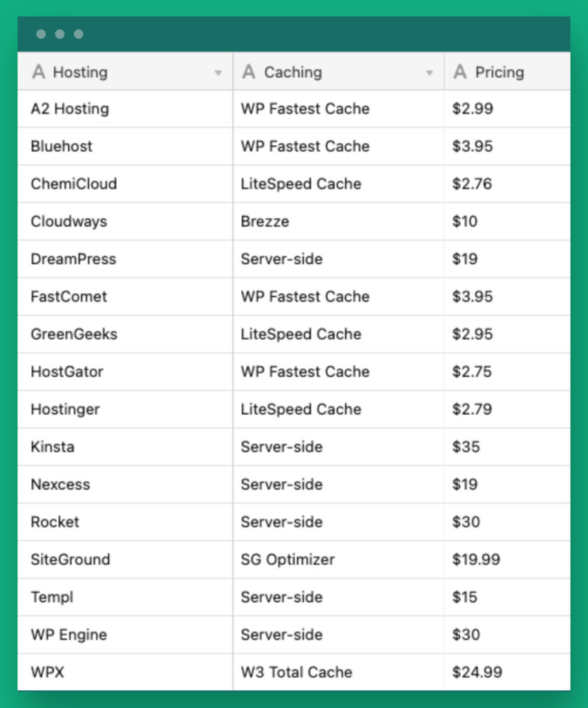This screenshot has height=708, width=588.
Task: Click the middle window dot in the title bar
Action: (59, 34)
